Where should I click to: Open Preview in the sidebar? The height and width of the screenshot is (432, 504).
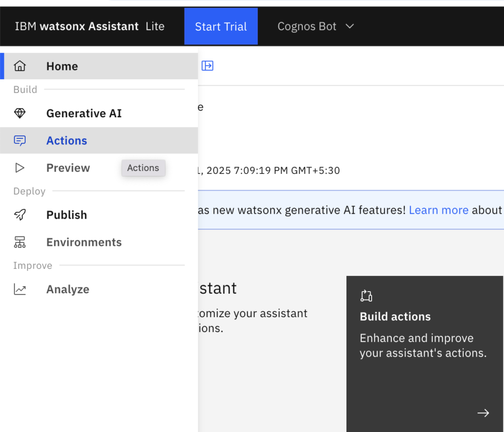[x=99, y=168]
